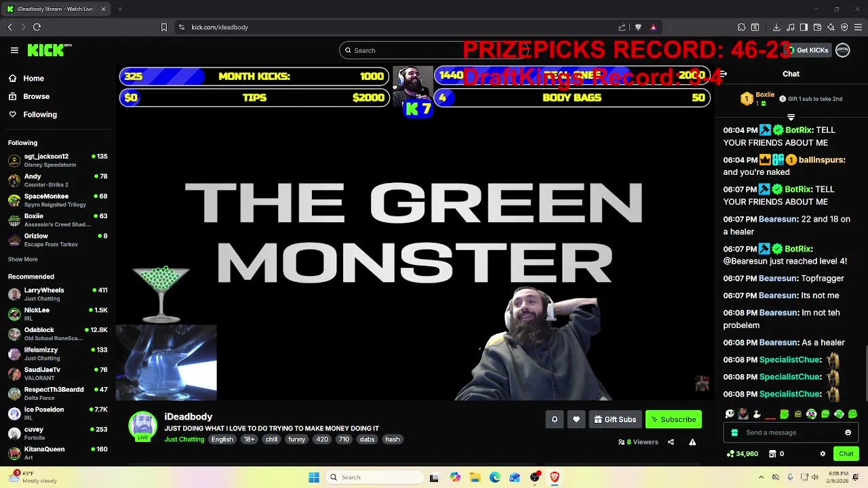Select the English tag
868x488 pixels.
(222, 439)
